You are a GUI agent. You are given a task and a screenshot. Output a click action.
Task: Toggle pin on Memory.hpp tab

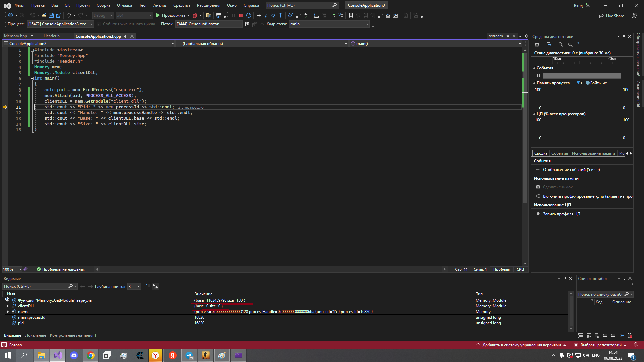(x=32, y=36)
